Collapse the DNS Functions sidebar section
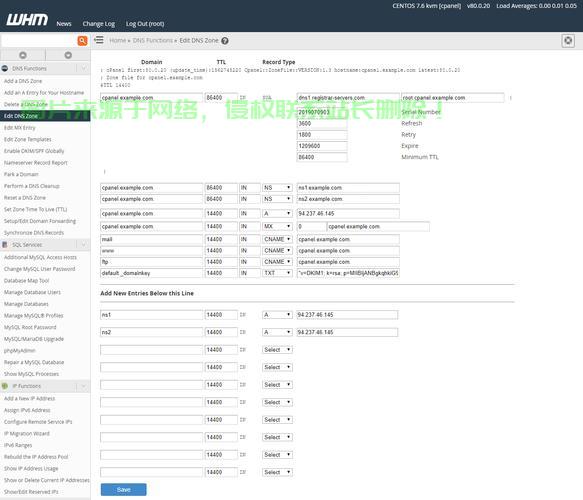The width and height of the screenshot is (583, 500). tap(83, 68)
